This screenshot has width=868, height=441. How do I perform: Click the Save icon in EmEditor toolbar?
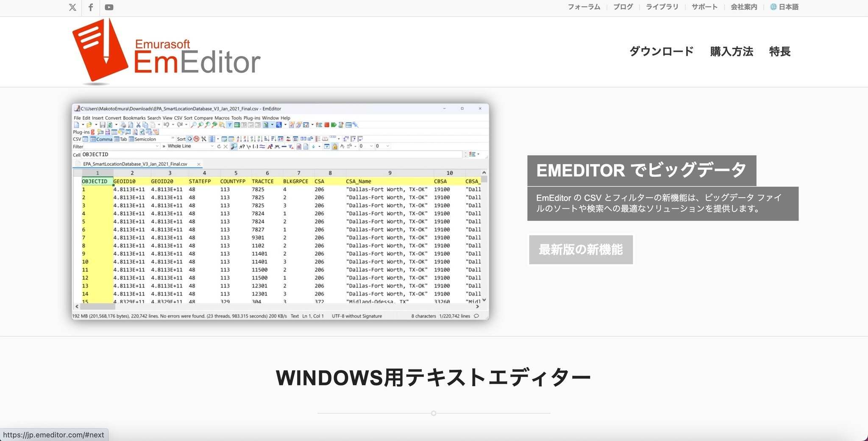(102, 124)
